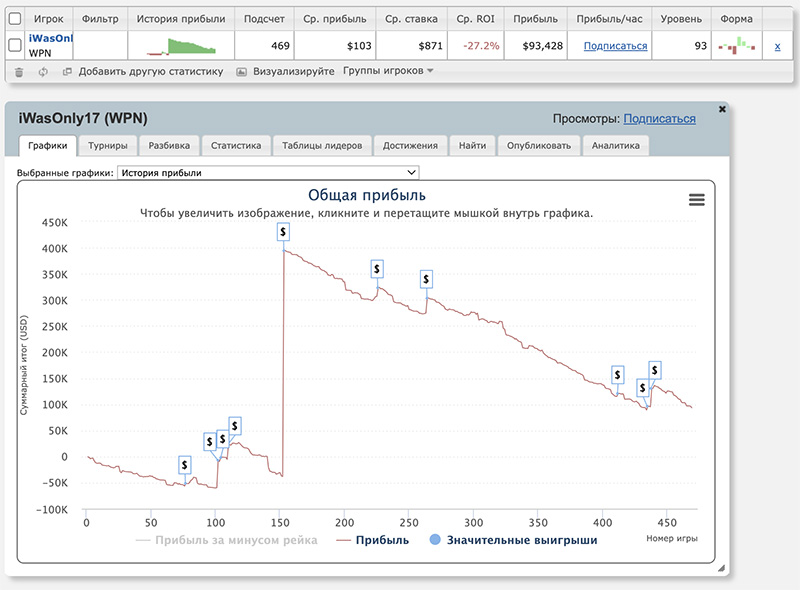
Task: Click the refresh statistics icon
Action: (43, 72)
